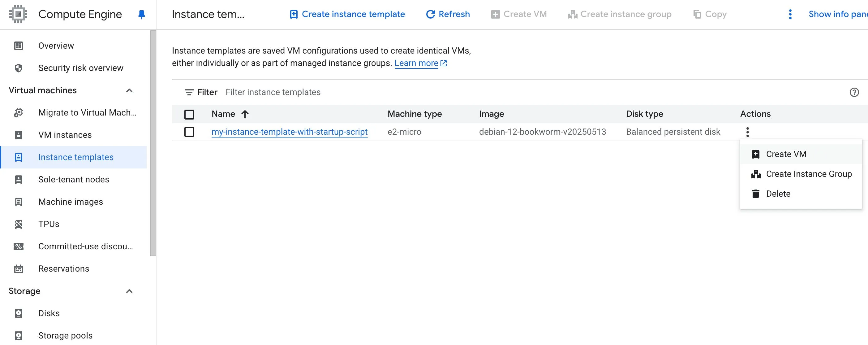Click the external link icon after Learn more
The image size is (868, 345).
[x=444, y=63]
